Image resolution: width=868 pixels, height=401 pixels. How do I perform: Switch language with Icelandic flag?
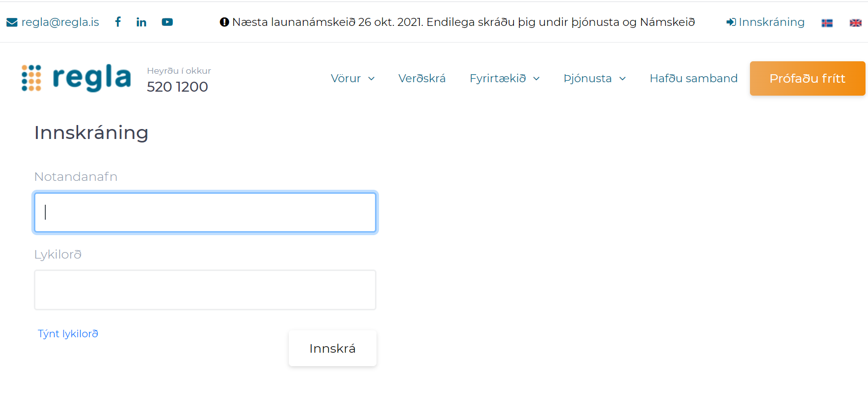click(x=827, y=23)
